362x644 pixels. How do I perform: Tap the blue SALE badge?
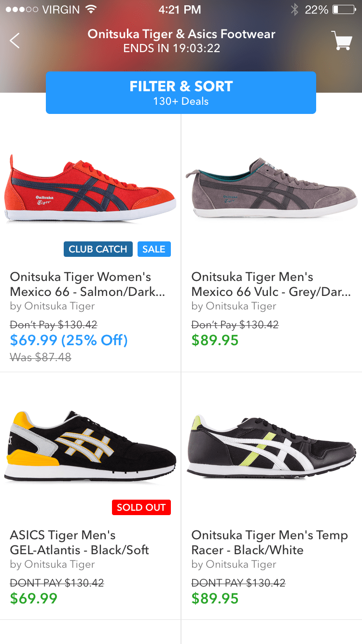point(154,249)
